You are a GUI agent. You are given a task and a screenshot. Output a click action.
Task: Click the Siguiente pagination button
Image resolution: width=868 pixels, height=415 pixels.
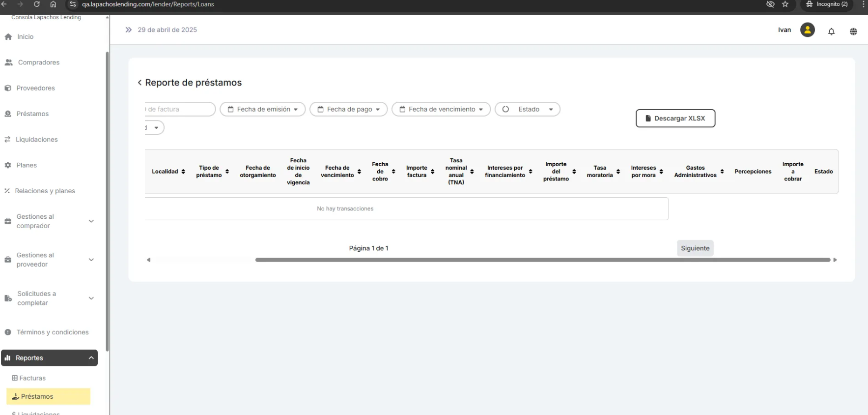(695, 248)
